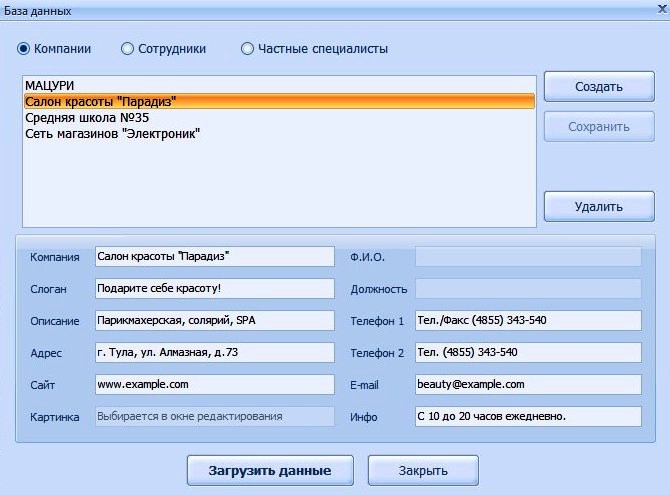
Task: Click the Создать button
Action: click(599, 87)
